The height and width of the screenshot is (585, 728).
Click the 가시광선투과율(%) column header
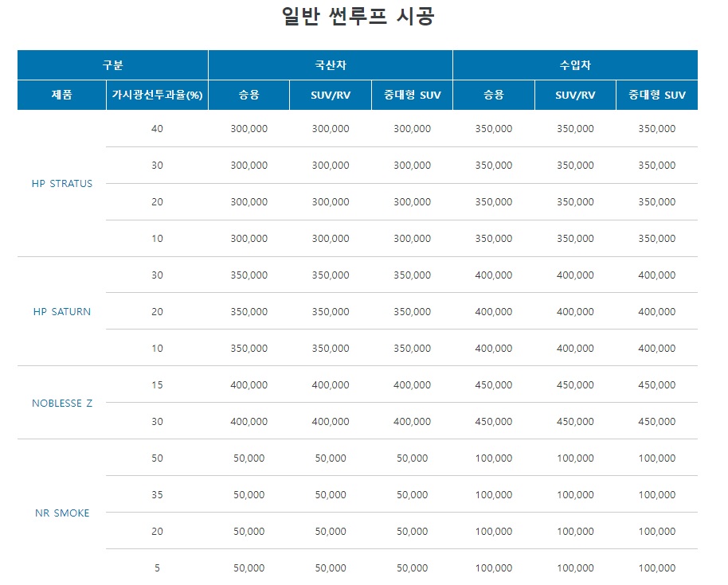coord(157,96)
